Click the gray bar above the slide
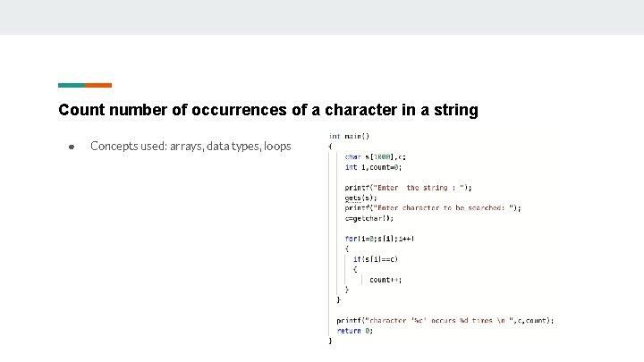The image size is (644, 362). 322,17
